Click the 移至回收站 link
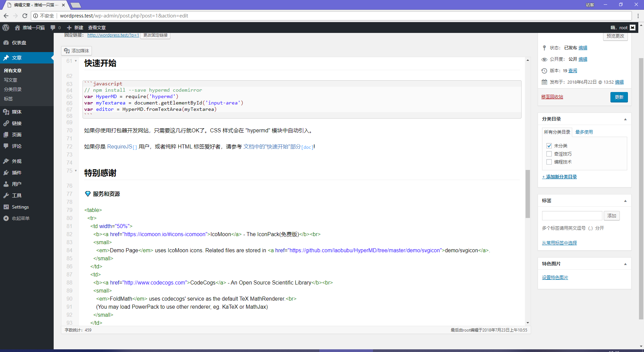This screenshot has width=644, height=352. (x=552, y=97)
